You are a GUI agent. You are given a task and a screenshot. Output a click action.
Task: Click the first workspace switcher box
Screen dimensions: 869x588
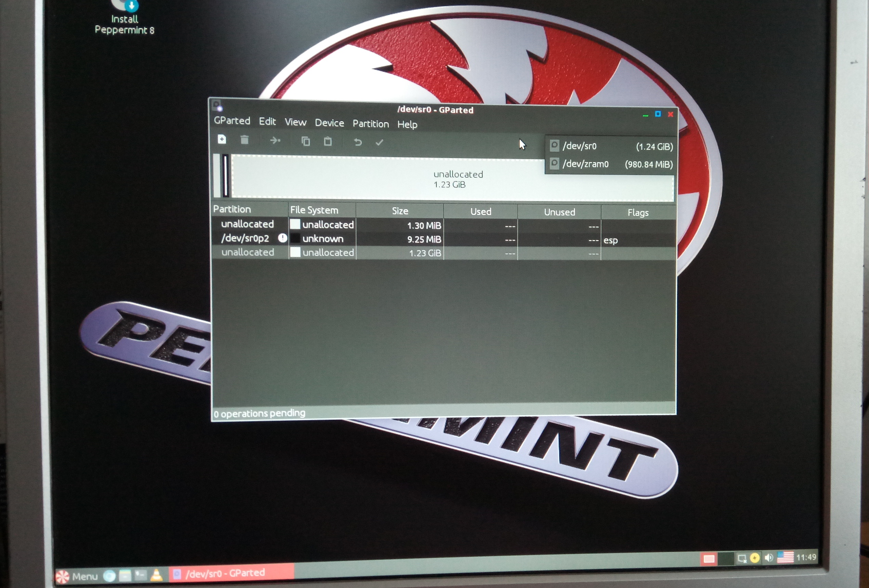pyautogui.click(x=709, y=559)
